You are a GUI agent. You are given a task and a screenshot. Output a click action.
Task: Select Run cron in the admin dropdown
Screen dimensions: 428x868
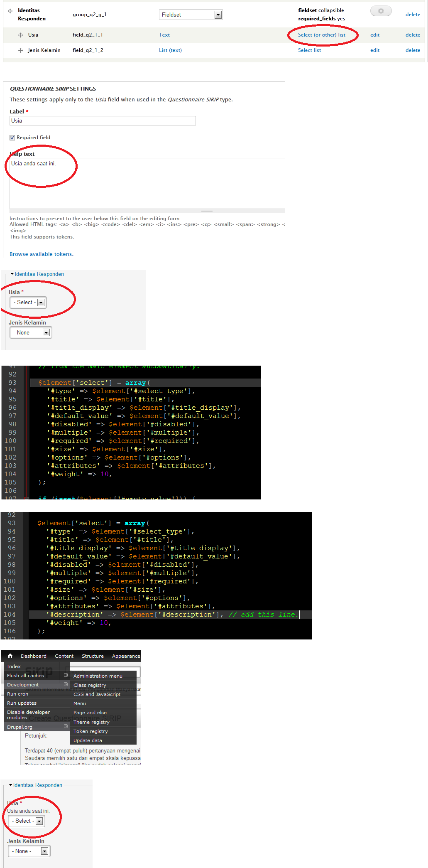[x=17, y=694]
